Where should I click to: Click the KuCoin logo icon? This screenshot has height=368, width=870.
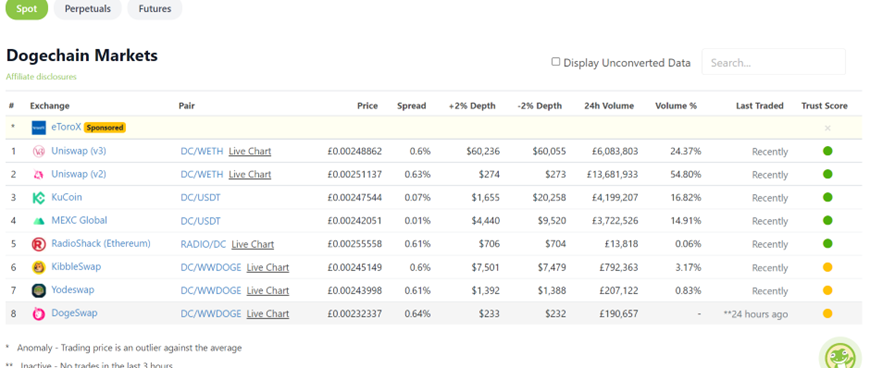click(x=38, y=198)
